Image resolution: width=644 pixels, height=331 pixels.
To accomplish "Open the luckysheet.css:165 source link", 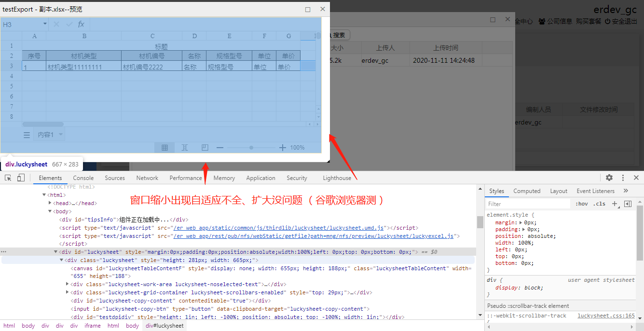I will [x=606, y=316].
